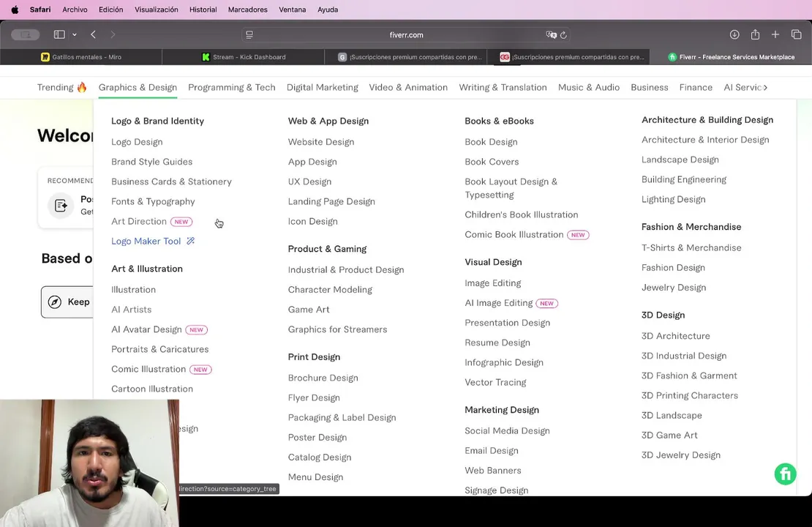This screenshot has width=812, height=527.
Task: Go to Business Cards & Stationery
Action: point(171,182)
